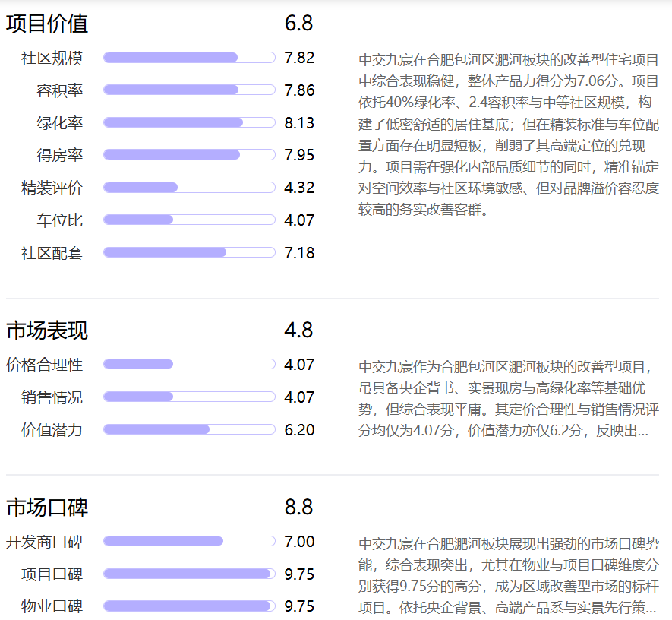Click the 项目口碑 label
Viewport: 672px width, 620px height.
[52, 574]
